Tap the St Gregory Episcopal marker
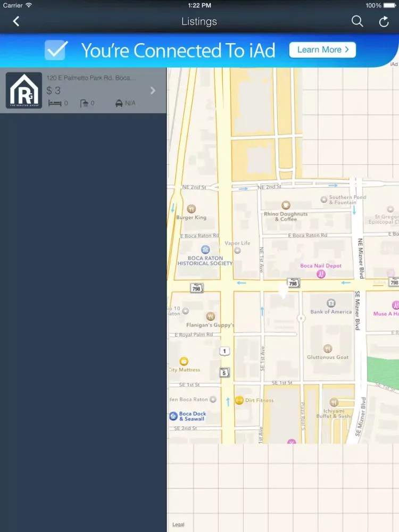Image resolution: width=399 pixels, height=532 pixels. (390, 209)
